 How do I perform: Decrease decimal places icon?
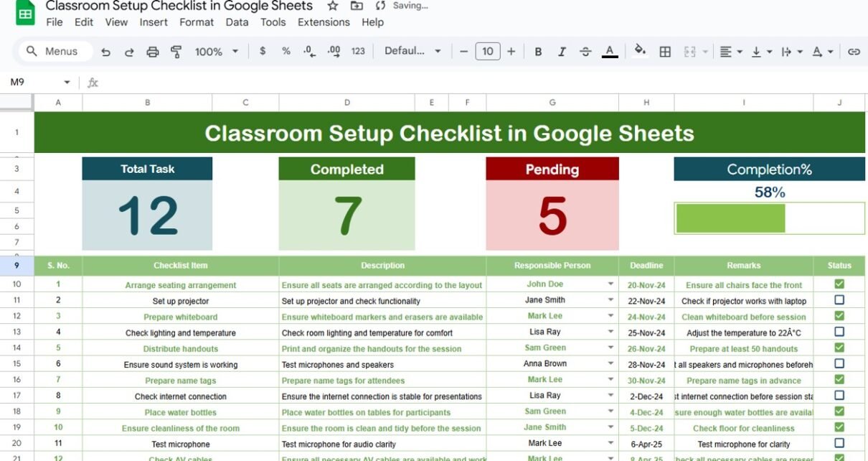click(309, 51)
